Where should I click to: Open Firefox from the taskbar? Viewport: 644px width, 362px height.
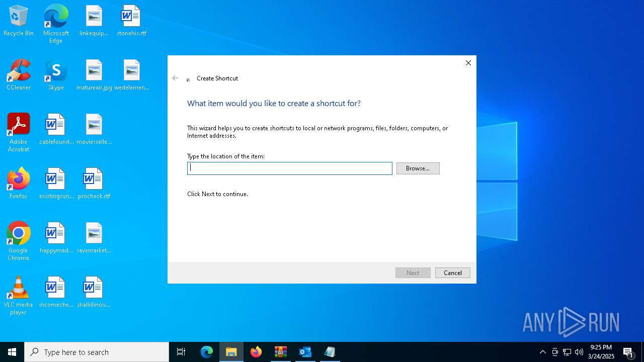click(256, 352)
